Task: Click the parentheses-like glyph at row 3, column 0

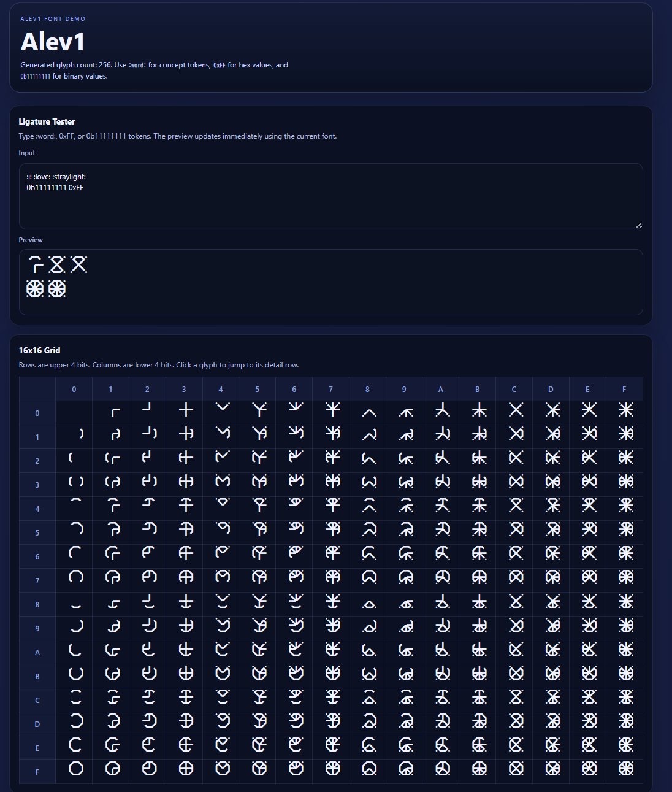Action: [x=76, y=482]
